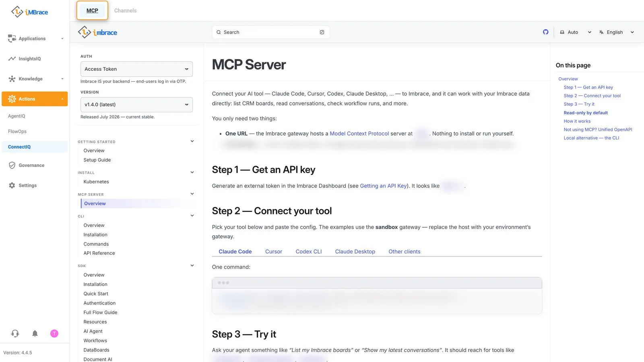
Task: Open the user avatar T
Action: click(x=54, y=333)
